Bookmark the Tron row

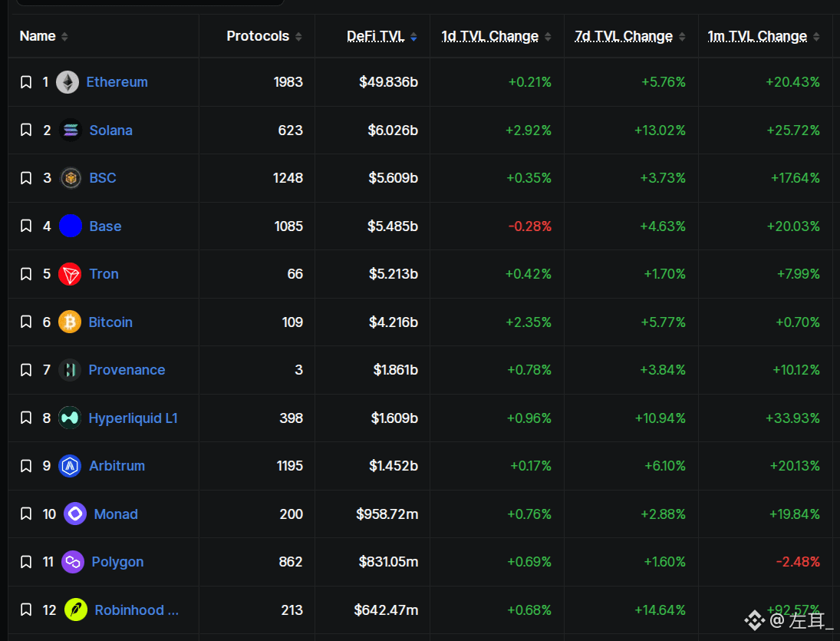pyautogui.click(x=26, y=274)
